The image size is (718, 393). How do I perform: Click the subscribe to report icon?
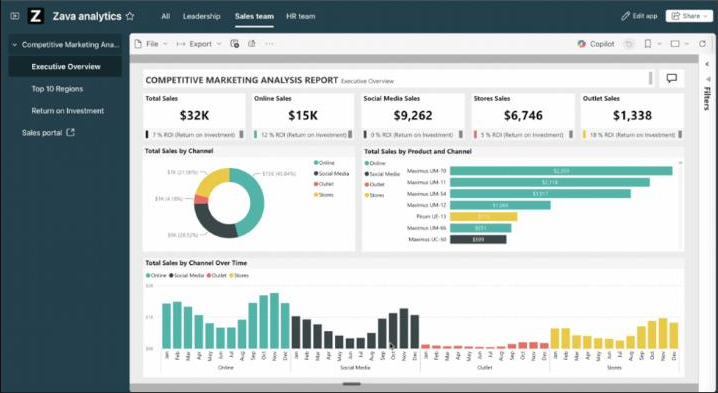click(x=251, y=44)
